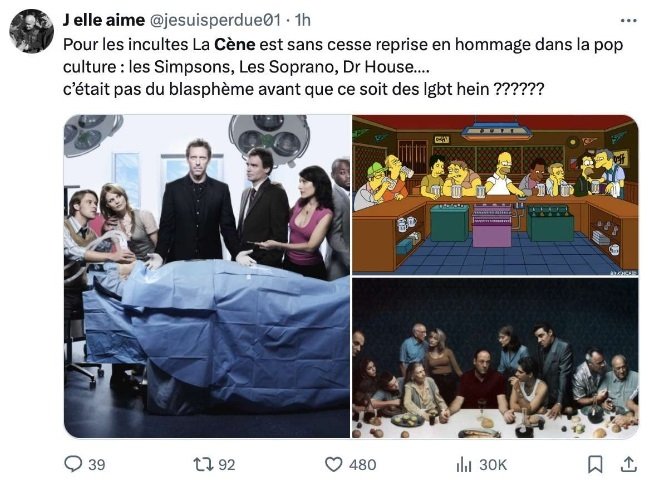
Task: Click the reply count 39
Action: [97, 464]
